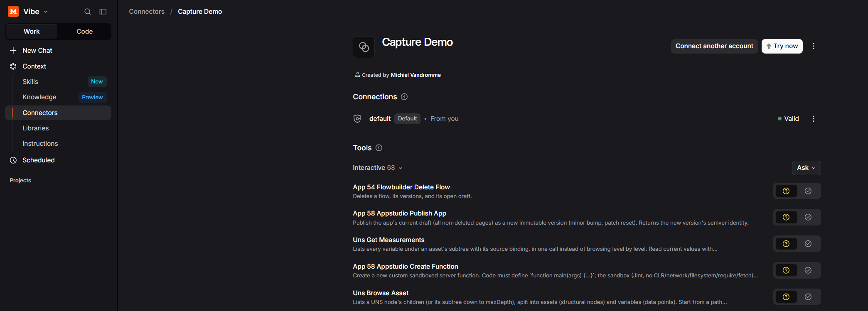The image size is (868, 311).
Task: Open the default connection's three-dot menu
Action: click(814, 119)
